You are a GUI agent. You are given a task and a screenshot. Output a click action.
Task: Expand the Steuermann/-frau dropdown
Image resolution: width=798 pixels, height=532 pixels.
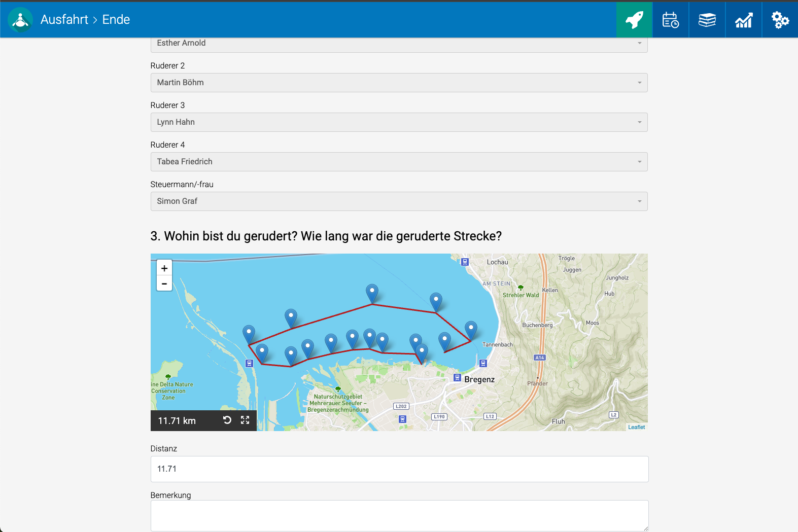click(x=399, y=201)
